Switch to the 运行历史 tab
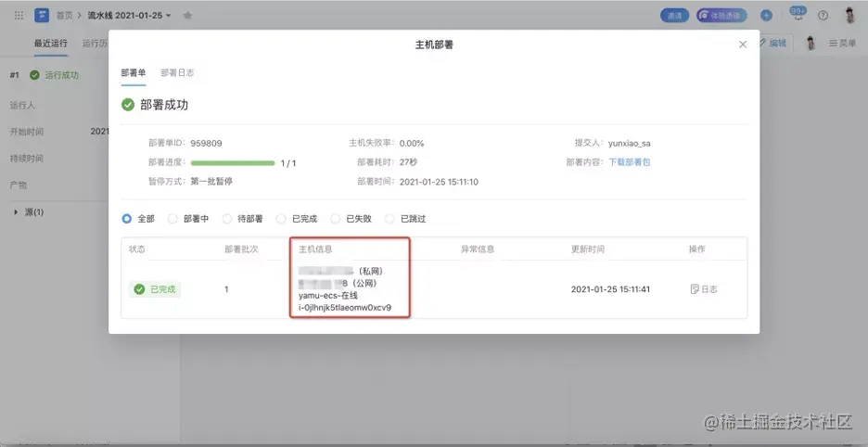This screenshot has height=447, width=868. [x=95, y=44]
